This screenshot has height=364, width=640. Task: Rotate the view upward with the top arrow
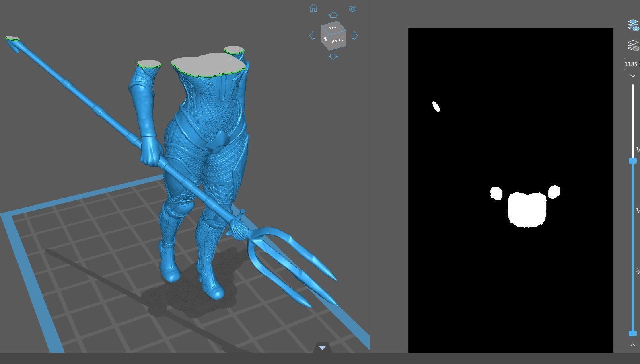[x=333, y=15]
